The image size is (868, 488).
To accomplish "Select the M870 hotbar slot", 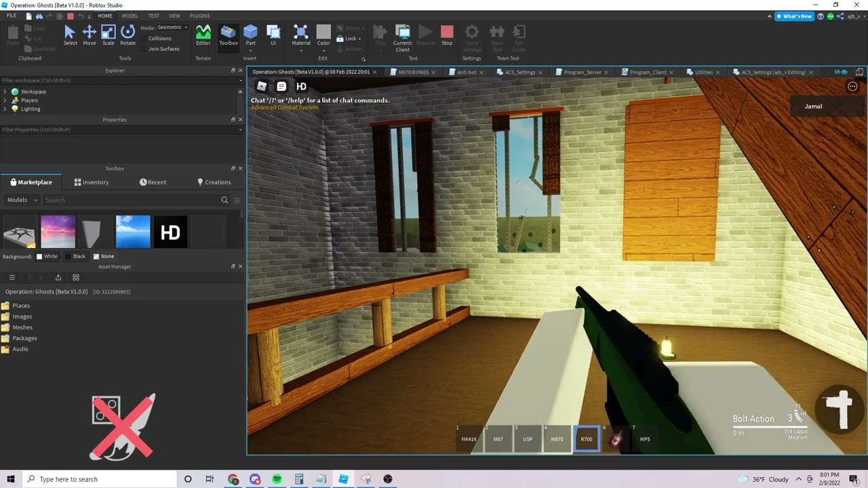I will coord(557,439).
